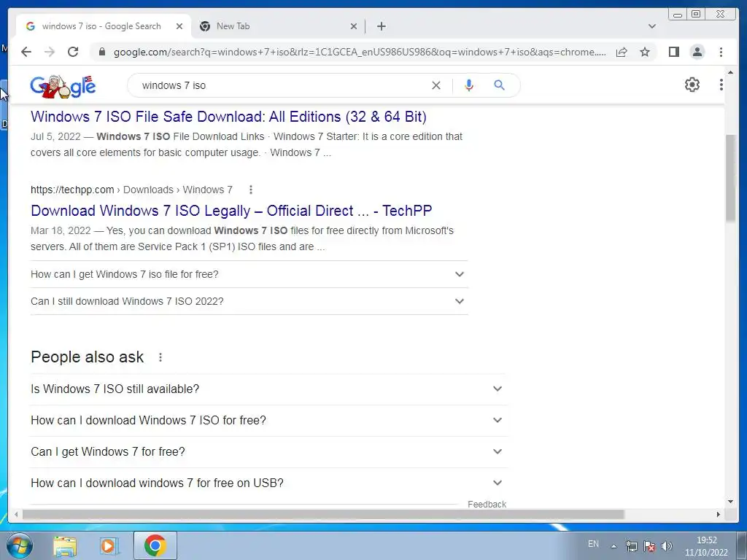
Task: Click the vertical scrollbar thumb
Action: tap(730, 179)
